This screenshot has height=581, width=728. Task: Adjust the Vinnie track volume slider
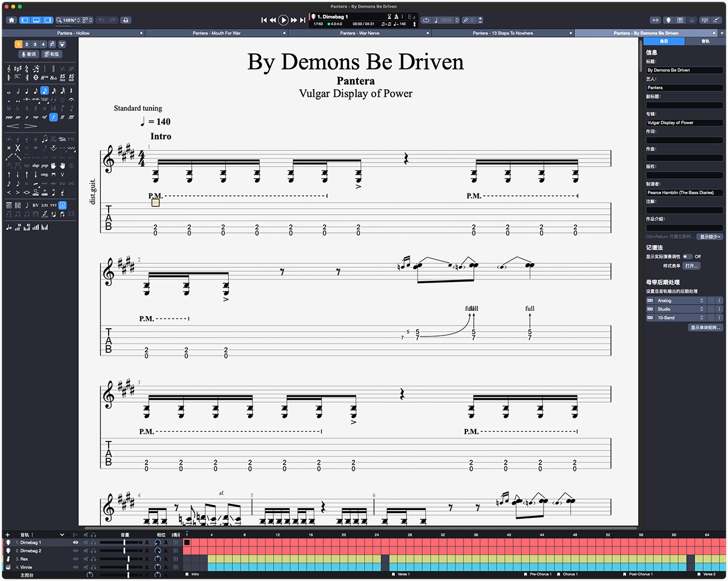click(129, 567)
